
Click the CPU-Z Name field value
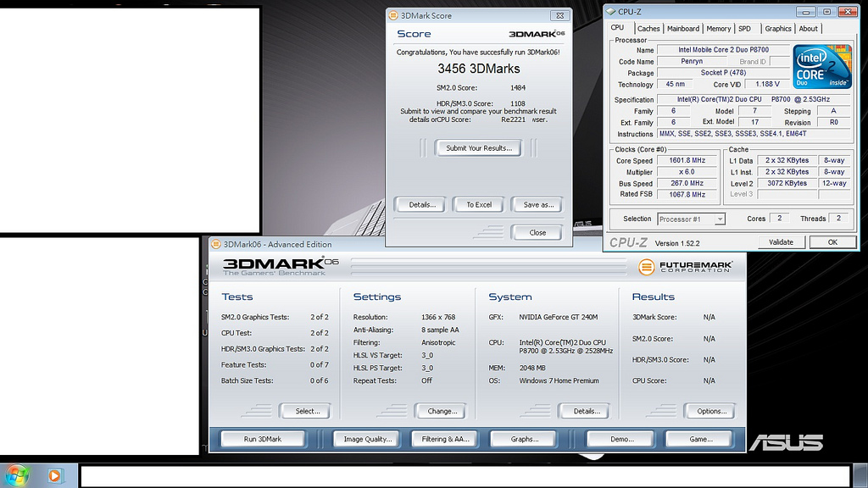723,50
